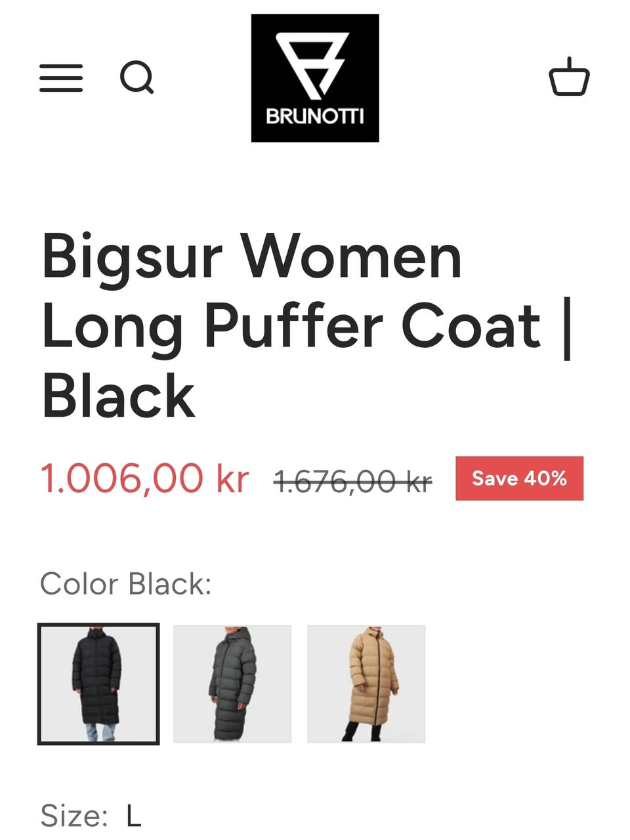Screen dimensions: 630x840
Task: Click the Size: L label
Action: click(x=91, y=816)
